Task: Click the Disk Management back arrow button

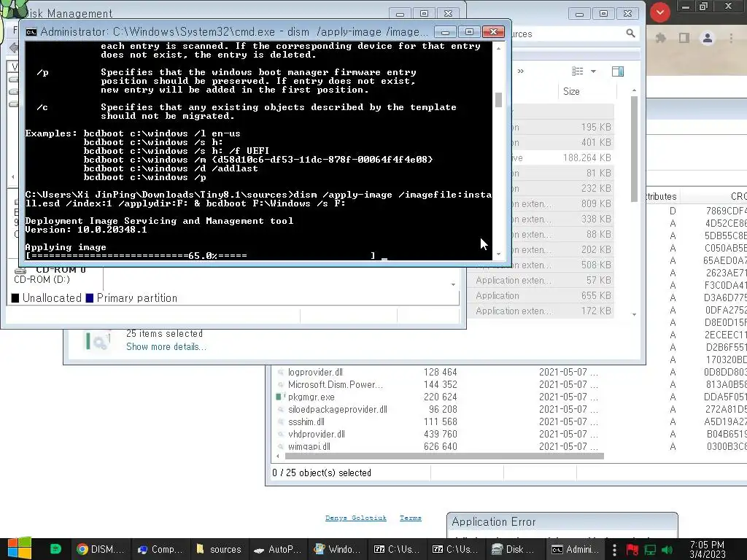Action: coord(14,47)
